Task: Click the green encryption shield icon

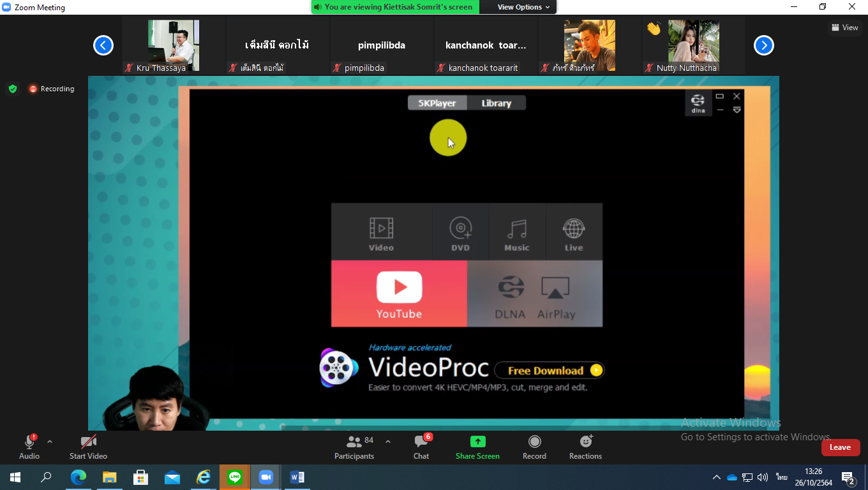Action: point(13,89)
